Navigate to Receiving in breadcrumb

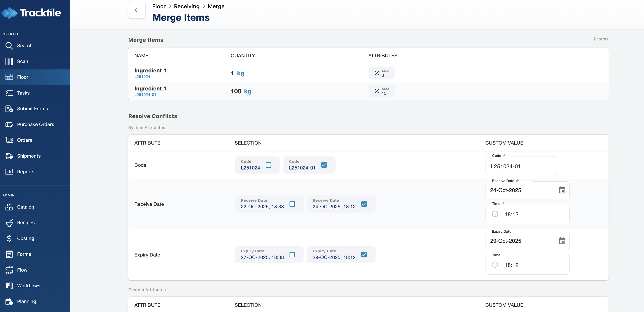pyautogui.click(x=187, y=6)
